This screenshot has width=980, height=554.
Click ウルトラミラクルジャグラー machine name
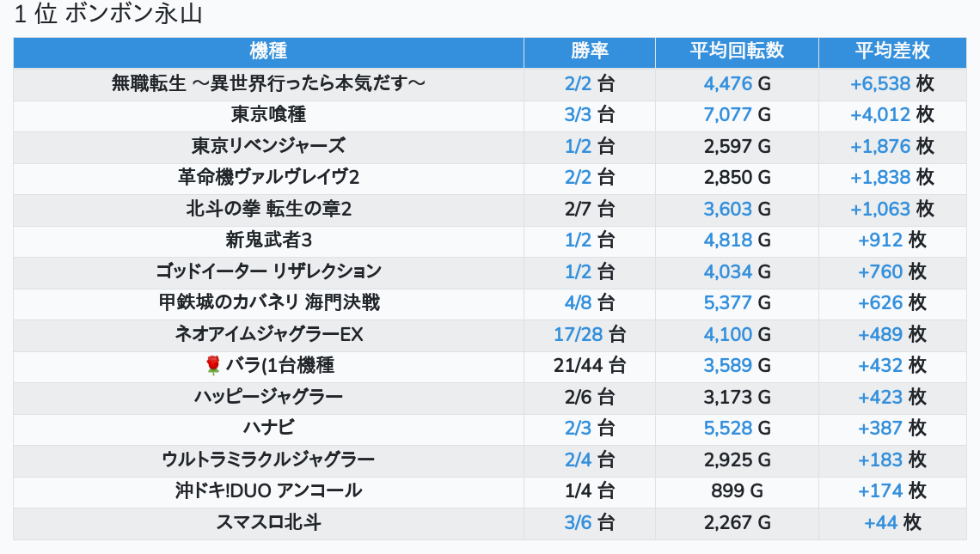tap(268, 460)
